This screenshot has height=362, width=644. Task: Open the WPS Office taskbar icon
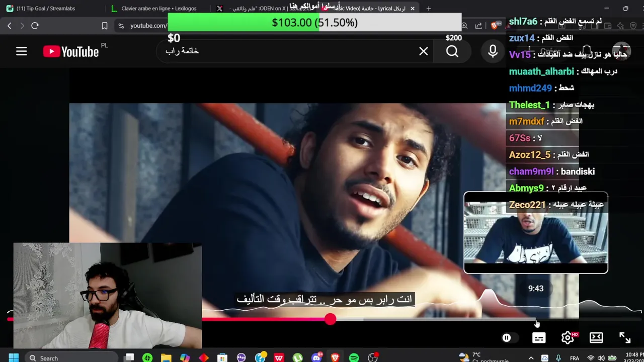tap(279, 358)
